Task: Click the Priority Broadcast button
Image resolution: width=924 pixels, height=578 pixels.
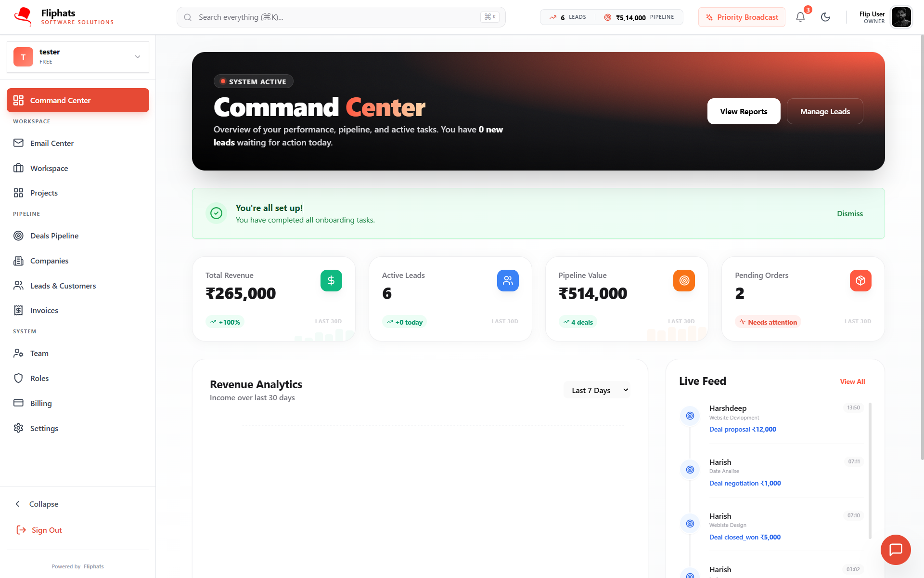Action: pyautogui.click(x=742, y=17)
